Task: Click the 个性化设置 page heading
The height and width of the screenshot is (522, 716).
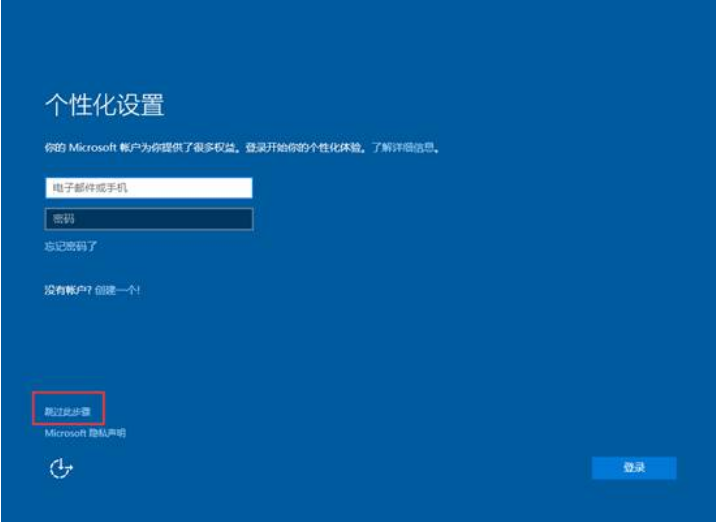Action: point(104,105)
